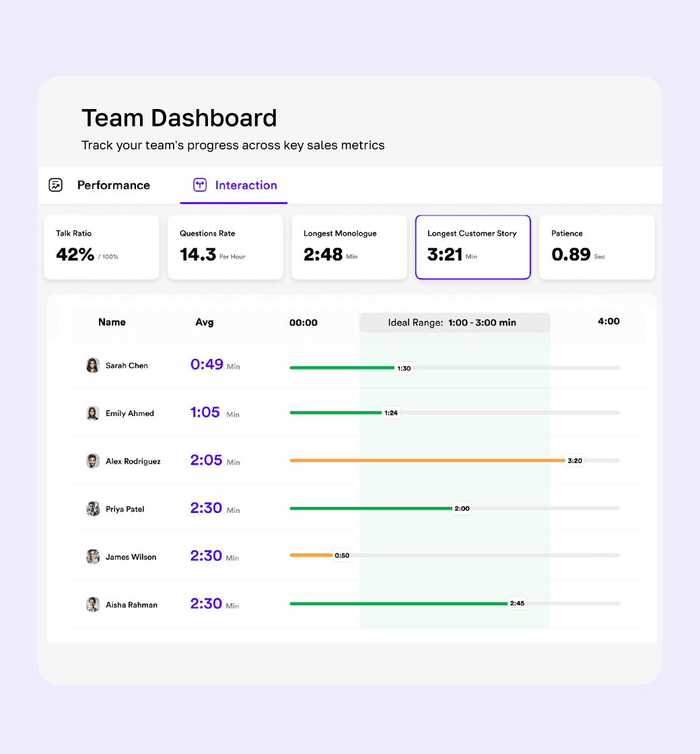Click the Team Dashboard heading
Viewport: 700px width, 754px height.
[179, 118]
